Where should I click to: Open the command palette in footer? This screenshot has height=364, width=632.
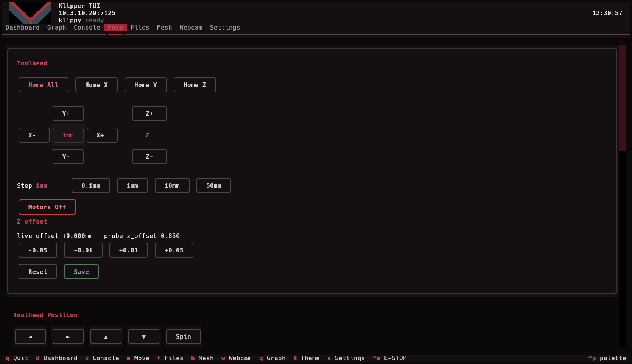coord(607,358)
